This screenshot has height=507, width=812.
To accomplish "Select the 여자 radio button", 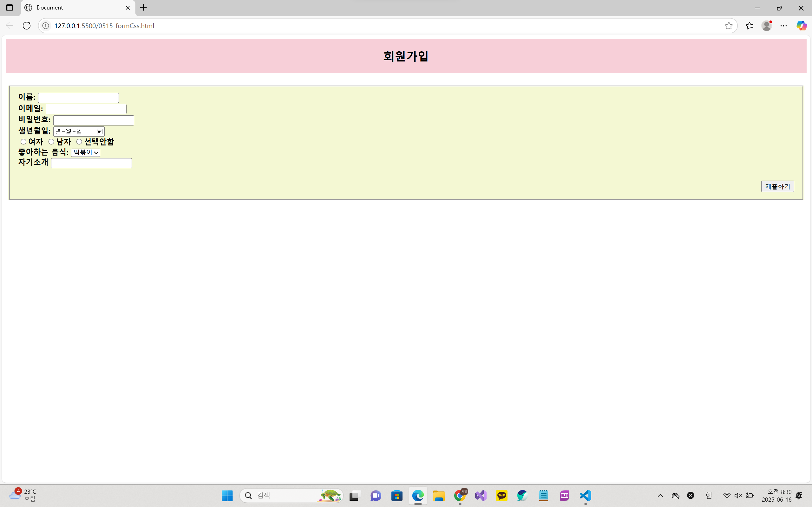I will pos(23,142).
